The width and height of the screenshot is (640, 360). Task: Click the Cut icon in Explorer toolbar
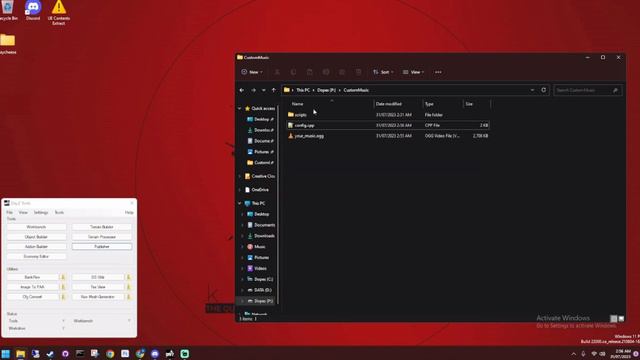pos(277,72)
